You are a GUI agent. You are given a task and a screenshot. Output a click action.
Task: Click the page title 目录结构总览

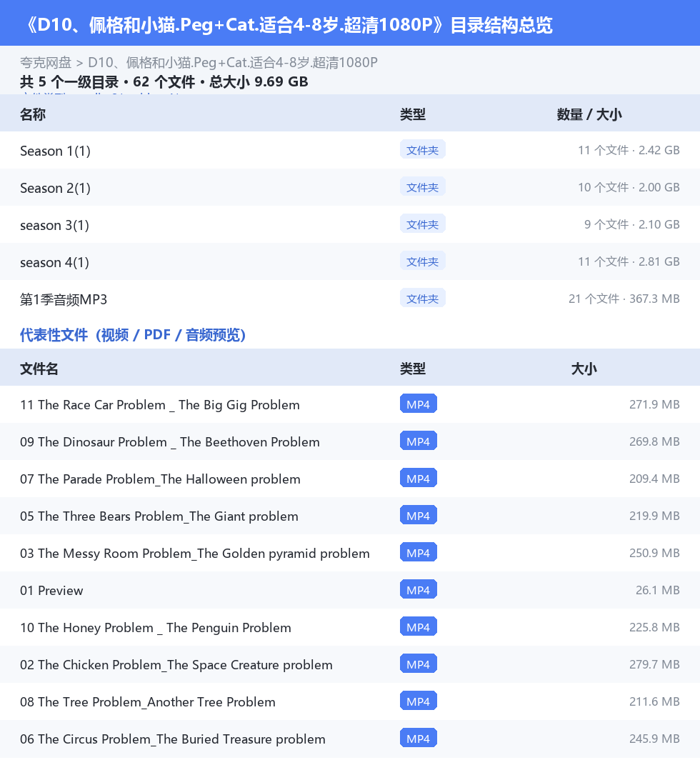coord(288,25)
